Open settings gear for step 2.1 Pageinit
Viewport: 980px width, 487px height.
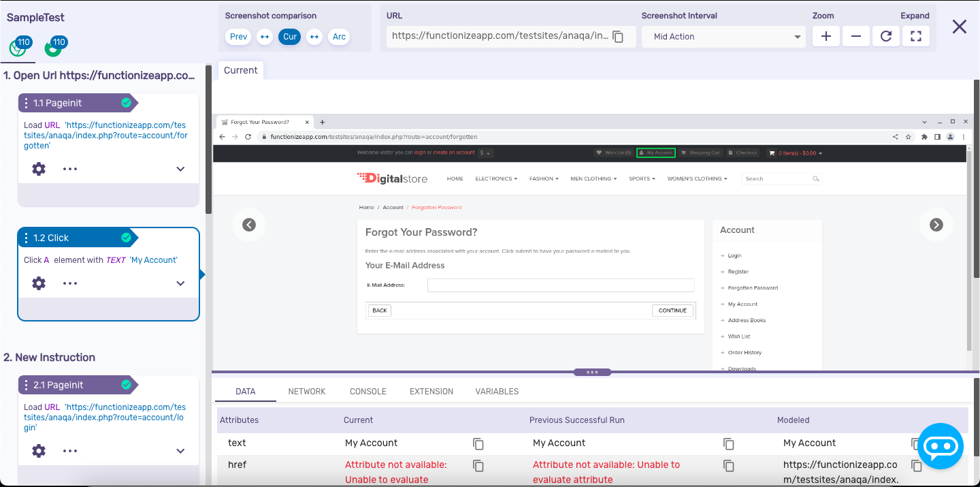[39, 451]
